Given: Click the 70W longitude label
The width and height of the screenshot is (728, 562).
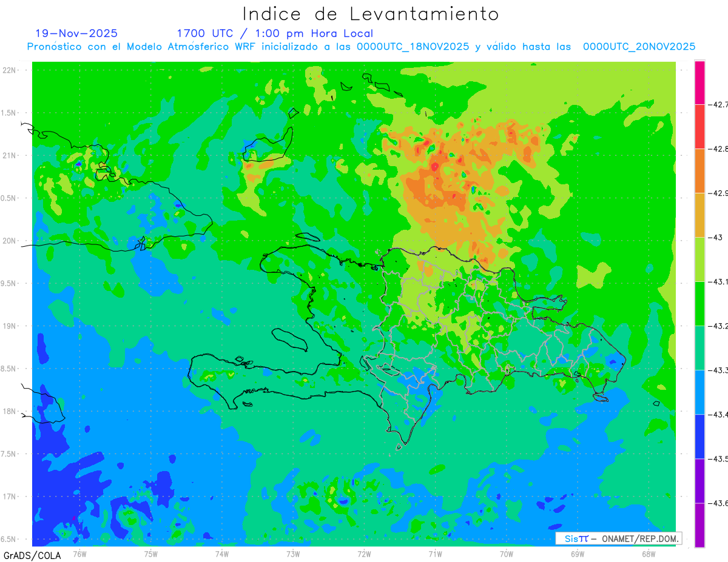Looking at the screenshot, I should (x=507, y=554).
